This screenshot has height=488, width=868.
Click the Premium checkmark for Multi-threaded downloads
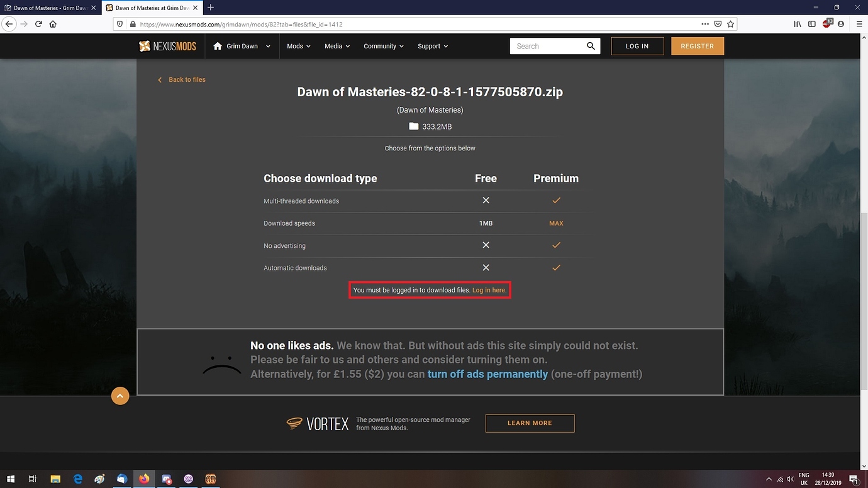tap(556, 200)
